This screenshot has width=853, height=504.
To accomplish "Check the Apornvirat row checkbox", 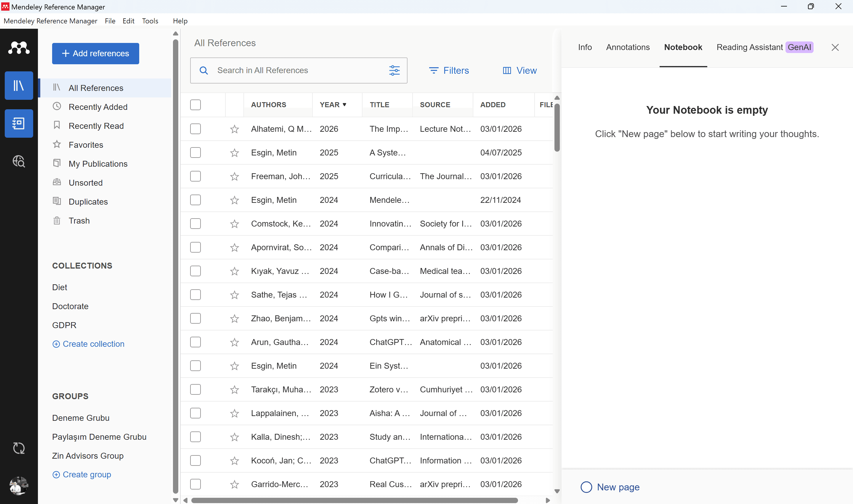I will [x=195, y=247].
